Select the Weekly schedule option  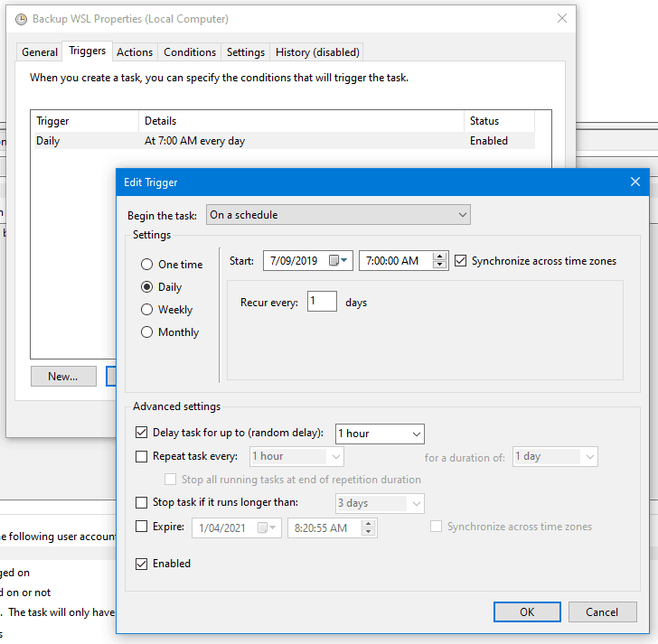point(146,310)
